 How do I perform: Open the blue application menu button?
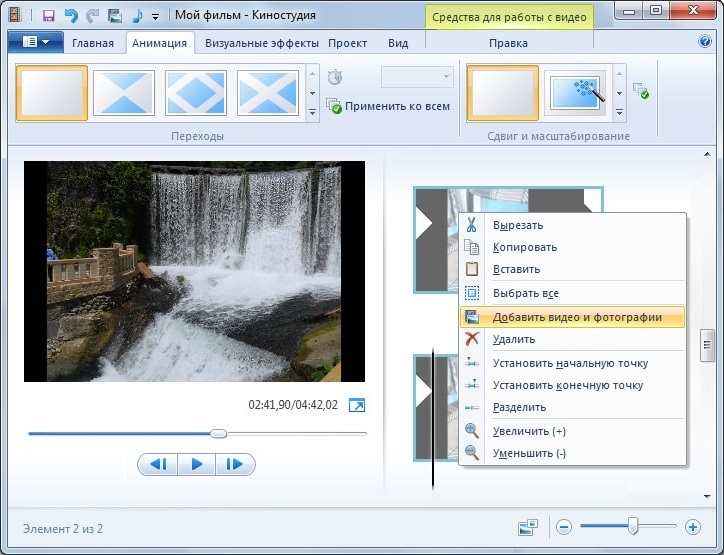[36, 42]
